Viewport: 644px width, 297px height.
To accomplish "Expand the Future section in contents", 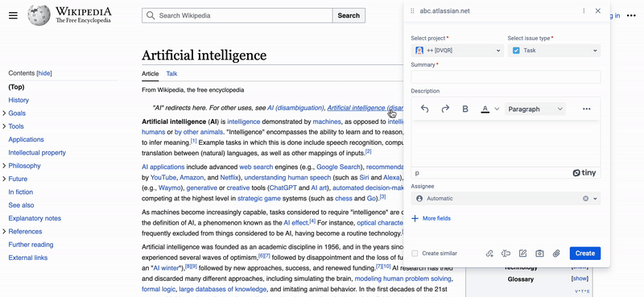I will [4, 179].
